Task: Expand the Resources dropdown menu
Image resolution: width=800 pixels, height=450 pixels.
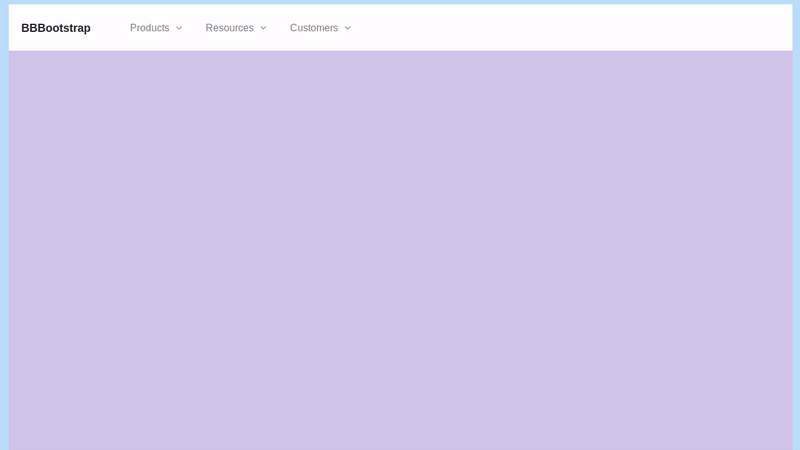Action: pyautogui.click(x=236, y=28)
